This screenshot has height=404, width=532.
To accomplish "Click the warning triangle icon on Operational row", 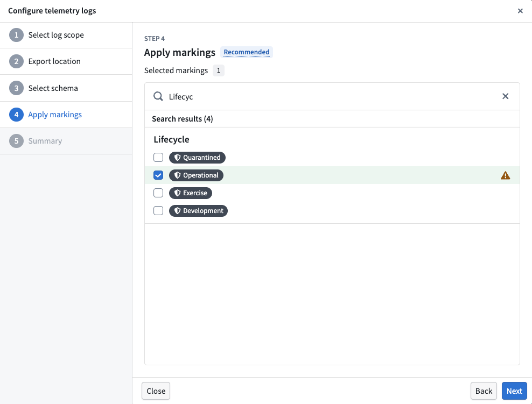I will 505,175.
